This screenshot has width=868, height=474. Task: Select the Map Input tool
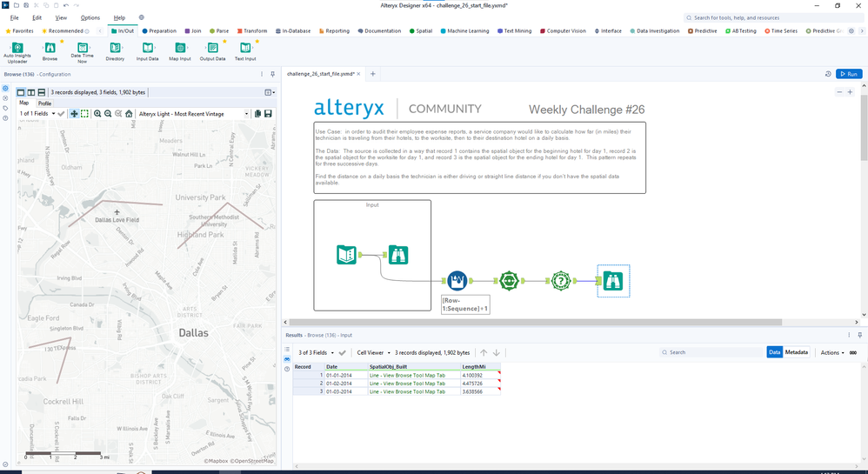pyautogui.click(x=180, y=52)
